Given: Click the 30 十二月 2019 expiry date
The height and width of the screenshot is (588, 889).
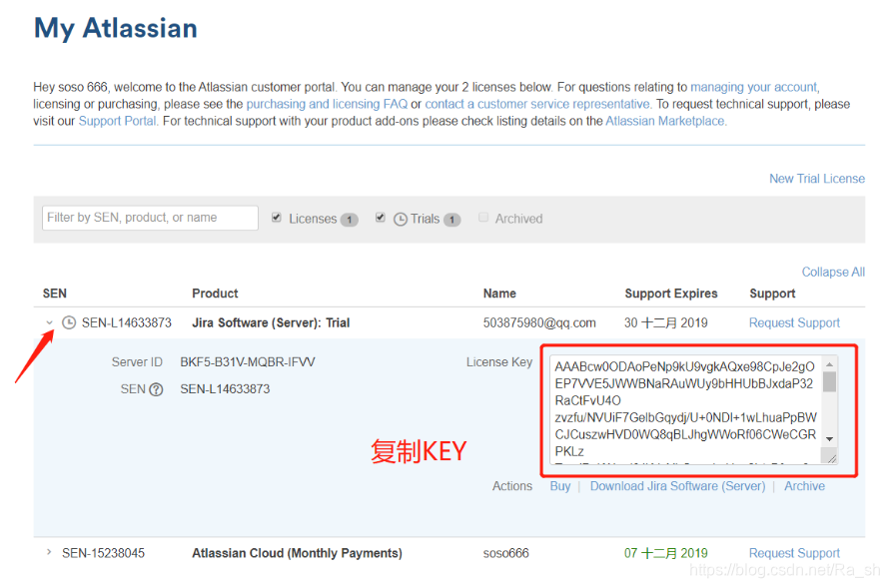Looking at the screenshot, I should (x=666, y=322).
